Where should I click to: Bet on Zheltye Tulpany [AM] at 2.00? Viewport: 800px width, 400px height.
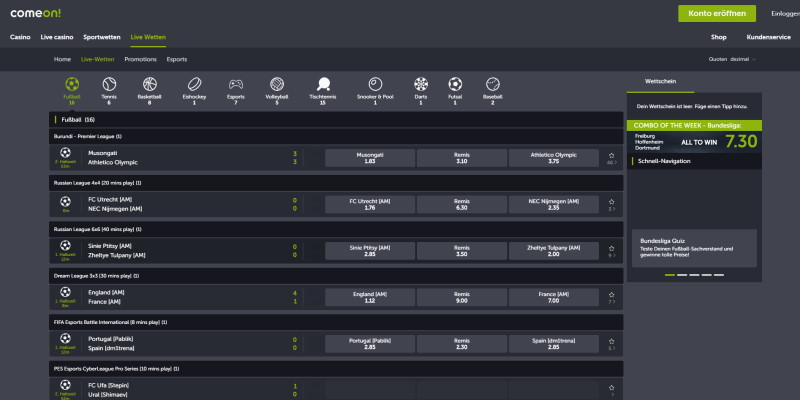point(554,251)
